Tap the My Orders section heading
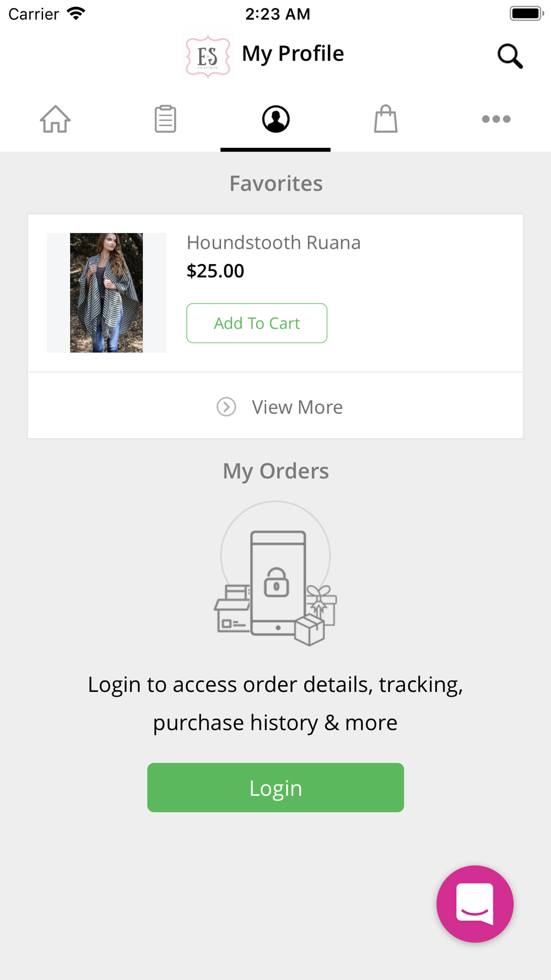 point(275,471)
